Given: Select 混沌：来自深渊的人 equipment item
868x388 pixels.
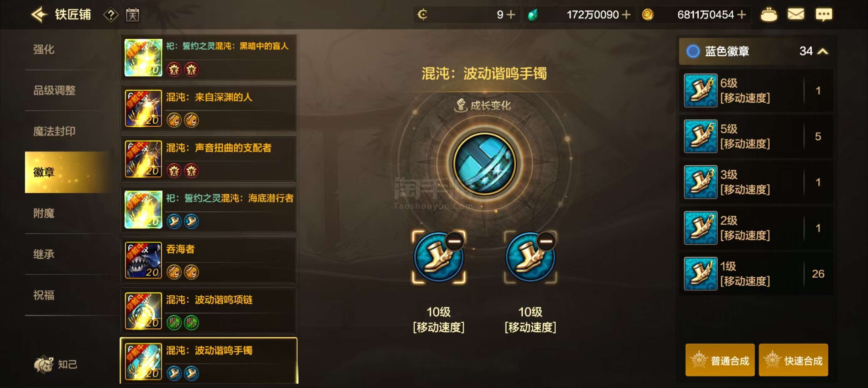Looking at the screenshot, I should click(x=209, y=109).
